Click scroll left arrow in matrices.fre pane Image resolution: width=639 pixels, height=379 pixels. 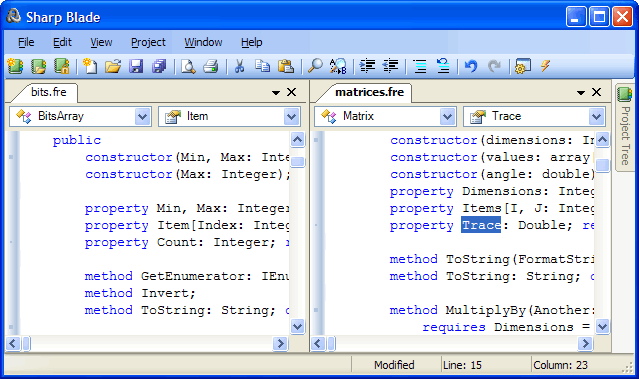coord(318,344)
